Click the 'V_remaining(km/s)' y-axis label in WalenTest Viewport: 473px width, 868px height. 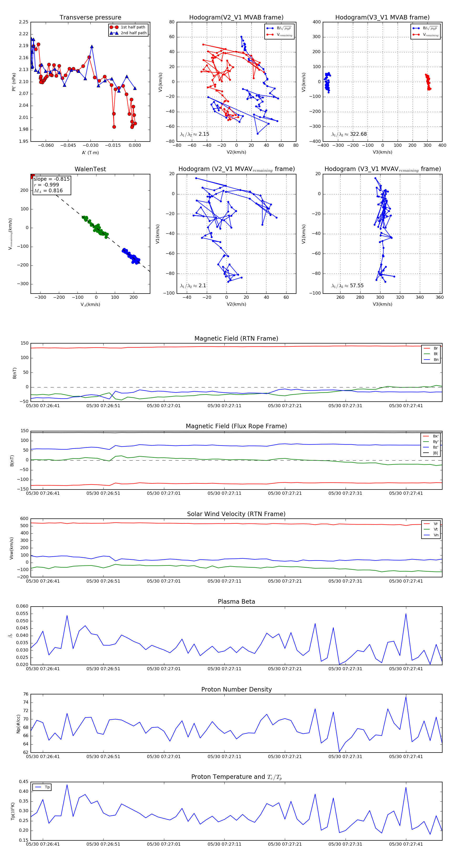(11, 234)
